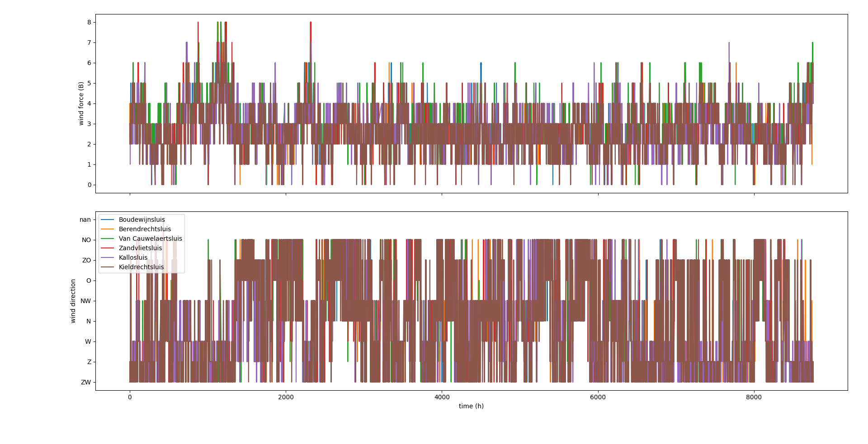Select the Van Cauwelaertsluis legend text
This screenshot has height=444, width=868.
150,239
